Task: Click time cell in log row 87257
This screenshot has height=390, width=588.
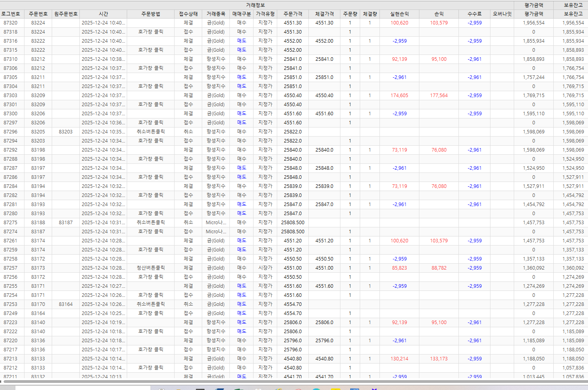Action: (x=103, y=268)
